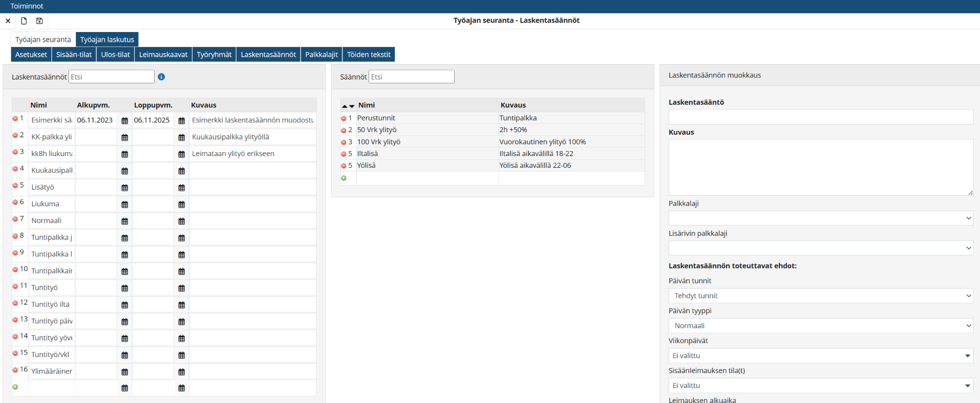Screen dimensions: 980x403
Task: Click green add icon in Säännöt table
Action: (343, 178)
